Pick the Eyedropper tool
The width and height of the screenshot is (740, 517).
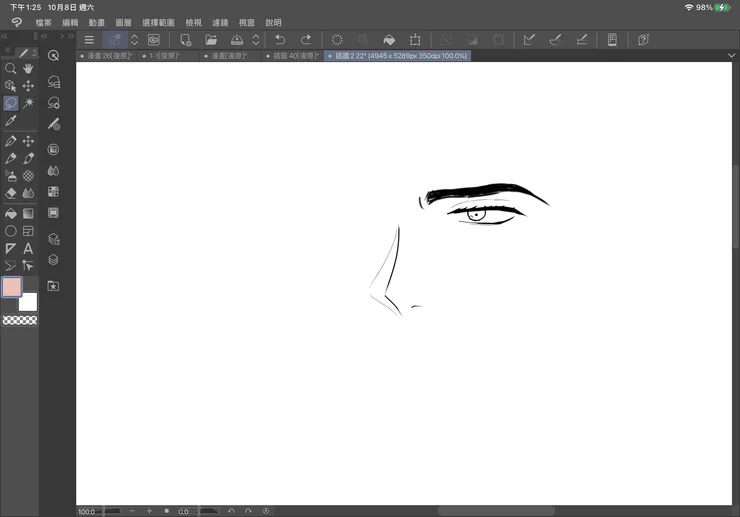coord(11,121)
